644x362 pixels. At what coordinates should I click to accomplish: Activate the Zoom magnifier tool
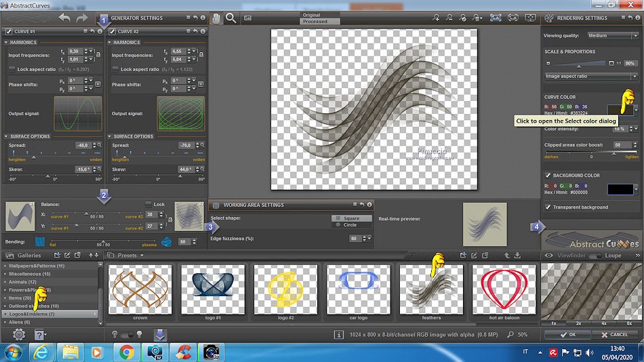(x=231, y=18)
